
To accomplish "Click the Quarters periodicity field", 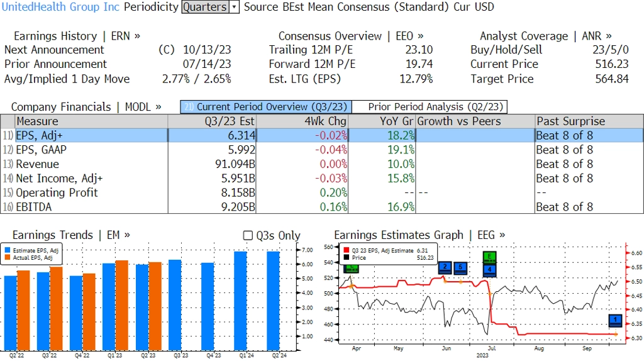I will (x=206, y=7).
